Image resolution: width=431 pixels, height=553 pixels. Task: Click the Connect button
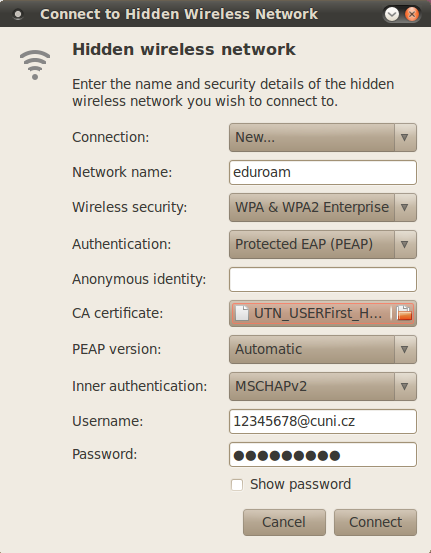(x=375, y=522)
